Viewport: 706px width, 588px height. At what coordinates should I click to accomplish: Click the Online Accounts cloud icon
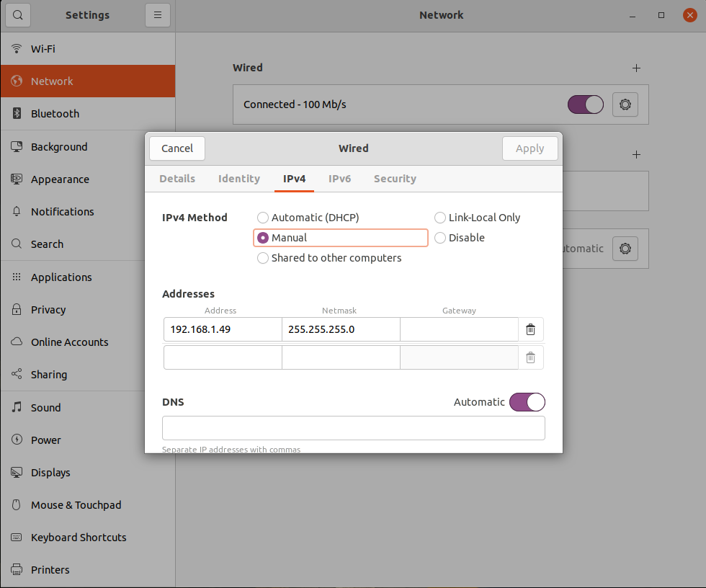click(17, 342)
